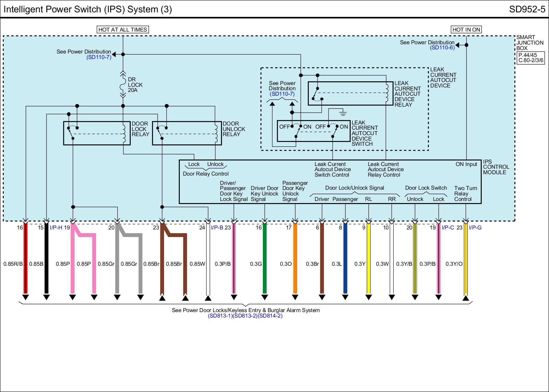Screen dimensions: 549x392
Task: Click the Leak Current Autocut Device Switch box
Action: (x=313, y=131)
